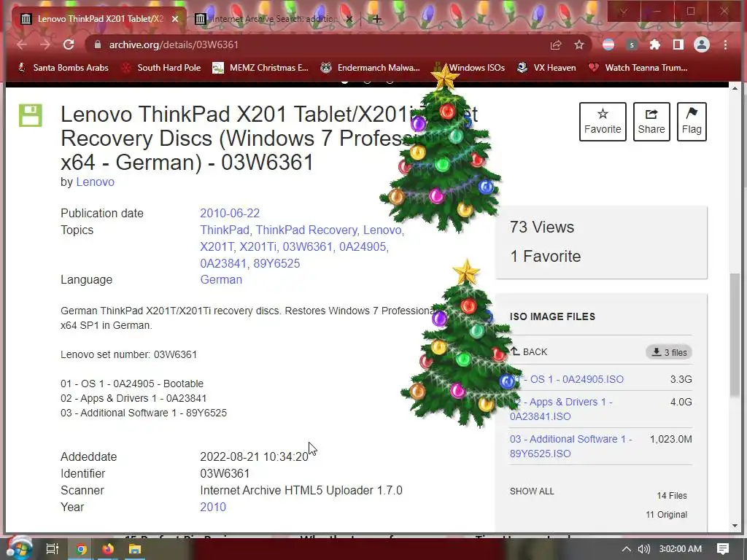Image resolution: width=747 pixels, height=560 pixels.
Task: Download Additional Software 1 - 89Y6525.ISO
Action: (570, 446)
